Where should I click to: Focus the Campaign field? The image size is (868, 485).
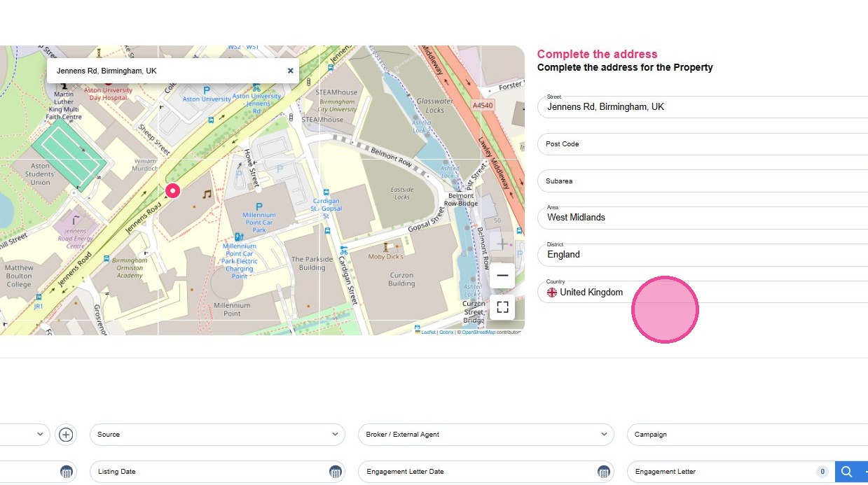[748, 435]
